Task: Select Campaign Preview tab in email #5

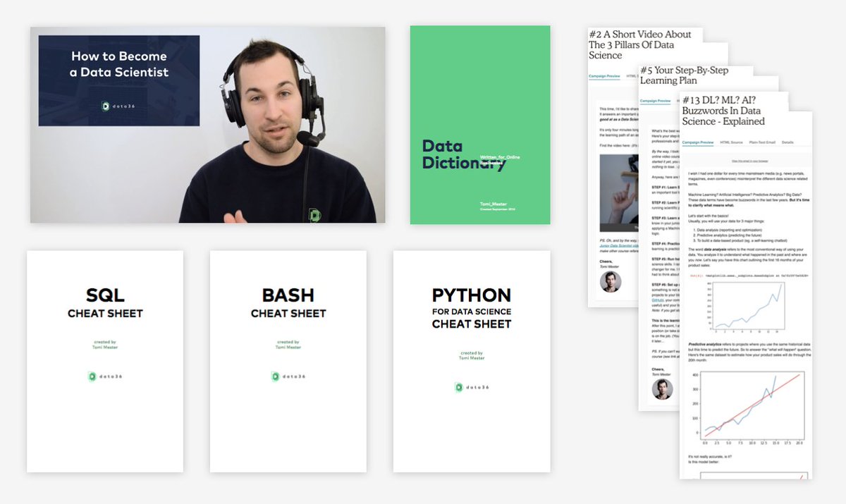Action: [656, 101]
